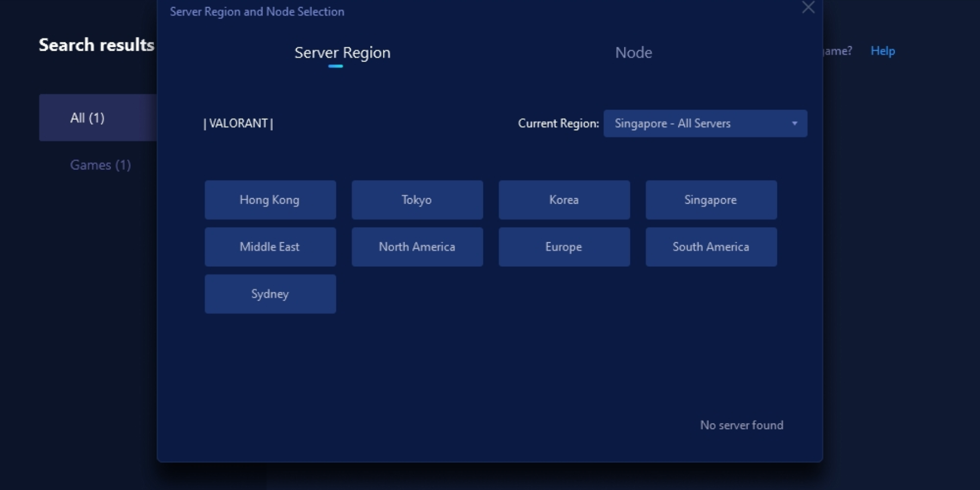Select the Korea server region
Viewport: 980px width, 490px height.
[564, 200]
